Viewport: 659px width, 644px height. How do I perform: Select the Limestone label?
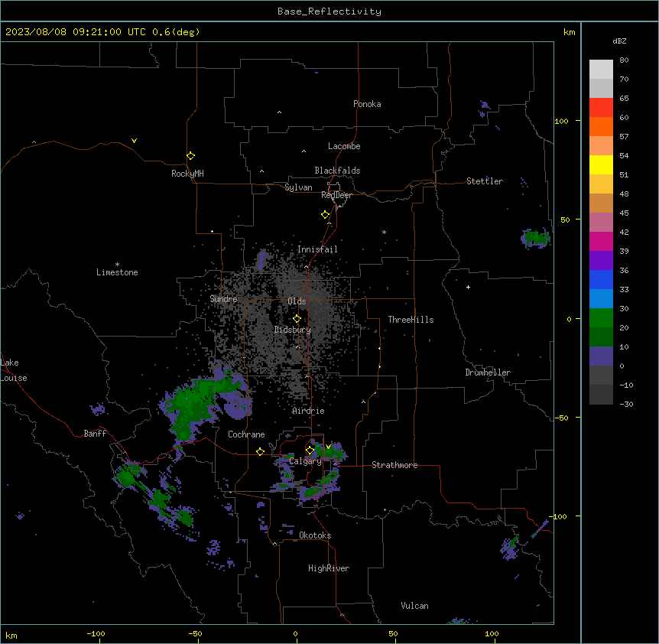[x=117, y=272]
